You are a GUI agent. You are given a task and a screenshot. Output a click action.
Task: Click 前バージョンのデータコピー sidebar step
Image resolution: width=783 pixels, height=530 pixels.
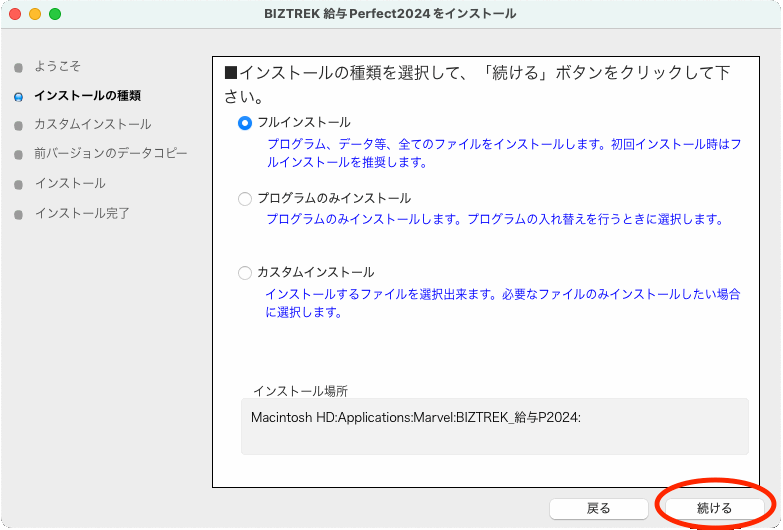pyautogui.click(x=110, y=153)
